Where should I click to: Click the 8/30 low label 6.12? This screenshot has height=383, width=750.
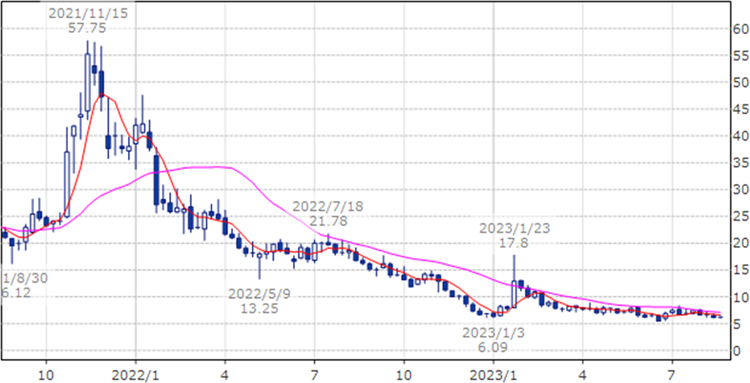click(x=15, y=293)
